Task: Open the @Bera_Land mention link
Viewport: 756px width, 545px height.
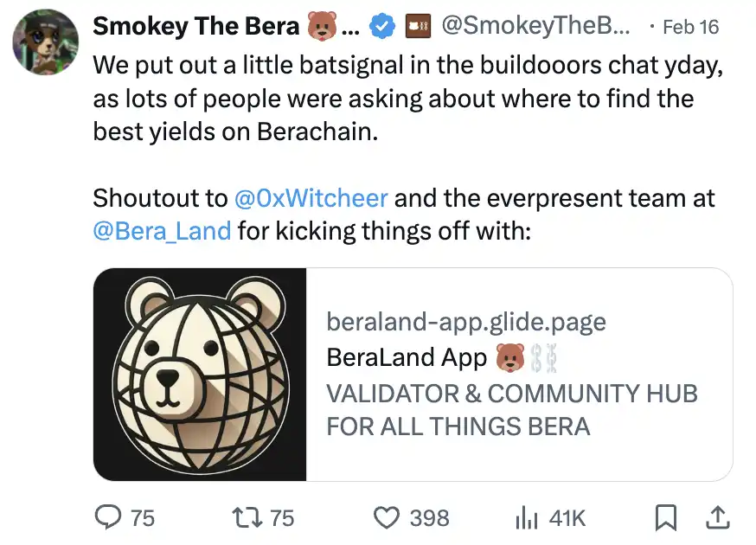Action: pyautogui.click(x=162, y=231)
